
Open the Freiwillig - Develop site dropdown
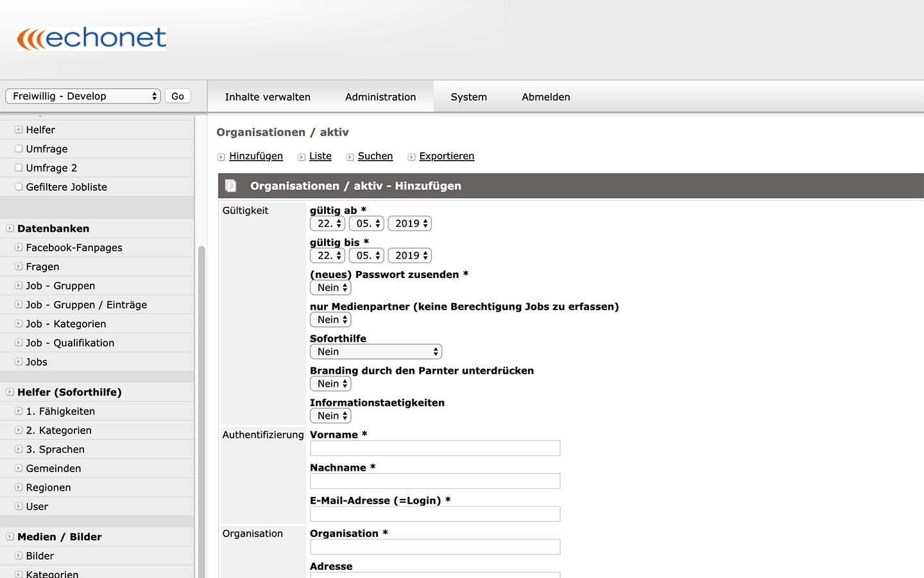click(x=83, y=96)
